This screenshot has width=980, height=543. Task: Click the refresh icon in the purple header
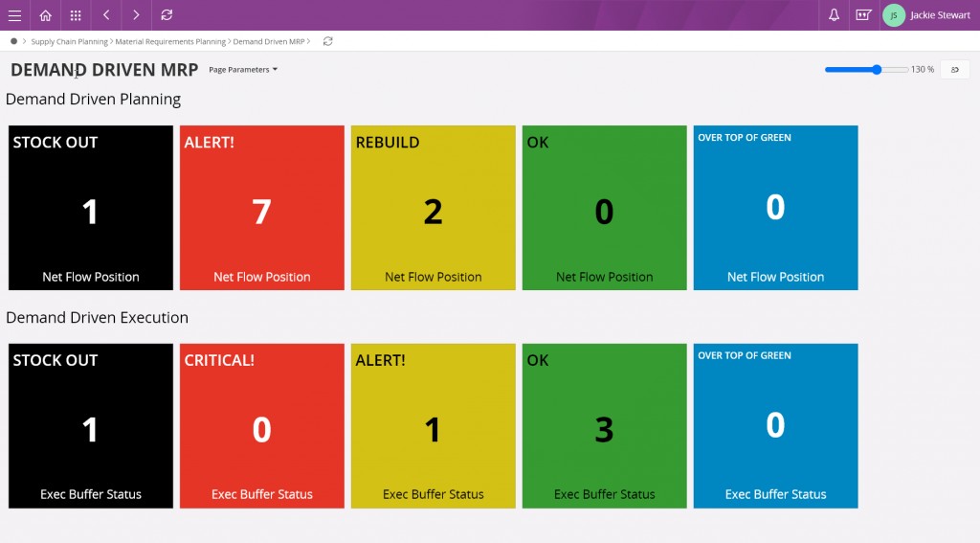(167, 15)
